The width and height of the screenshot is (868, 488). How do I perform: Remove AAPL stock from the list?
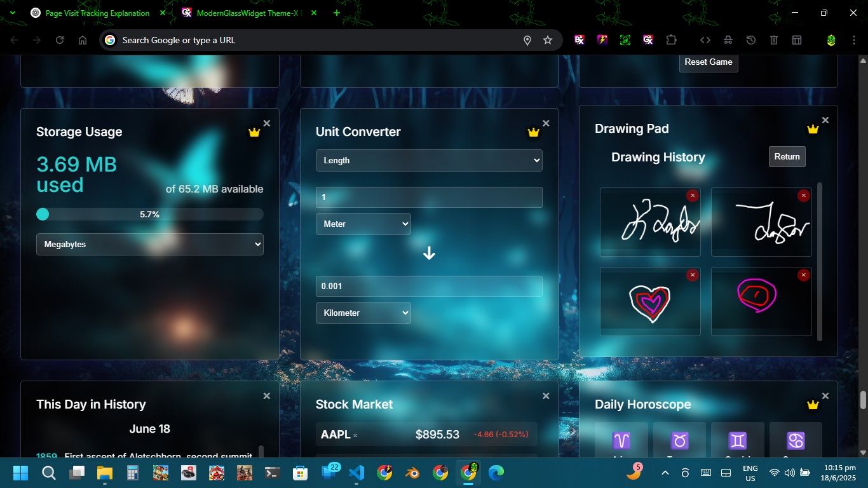tap(355, 436)
